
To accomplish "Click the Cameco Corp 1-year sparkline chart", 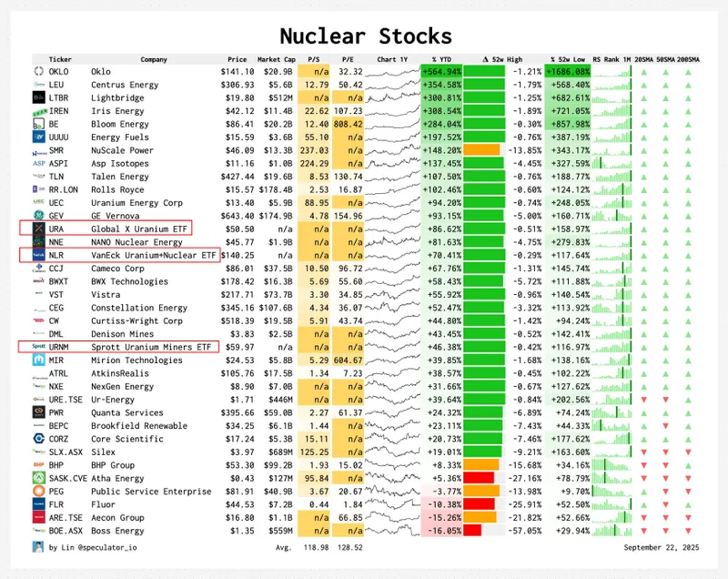I will 392,269.
